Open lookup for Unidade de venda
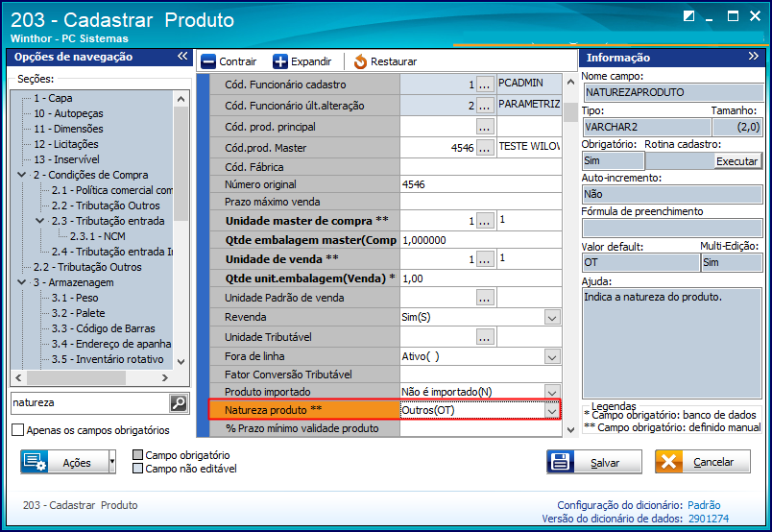The width and height of the screenshot is (772, 532). (x=485, y=259)
